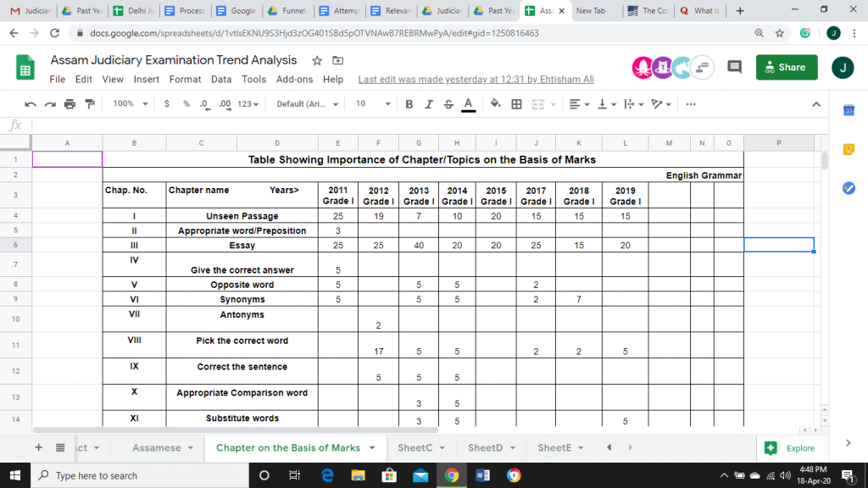Image resolution: width=868 pixels, height=488 pixels.
Task: Click the Undo arrow in the toolbar
Action: 31,104
